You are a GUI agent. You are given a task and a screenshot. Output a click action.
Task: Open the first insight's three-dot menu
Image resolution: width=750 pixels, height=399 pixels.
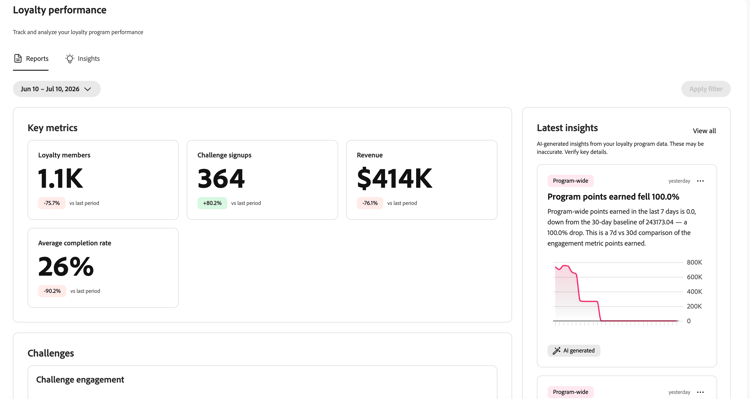700,181
